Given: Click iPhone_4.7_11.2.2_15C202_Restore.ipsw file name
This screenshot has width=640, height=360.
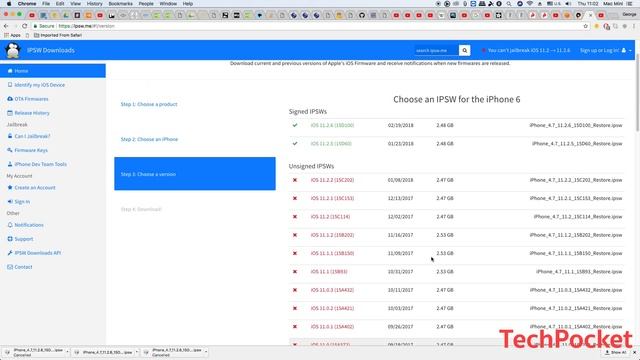Looking at the screenshot, I should coord(576,180).
